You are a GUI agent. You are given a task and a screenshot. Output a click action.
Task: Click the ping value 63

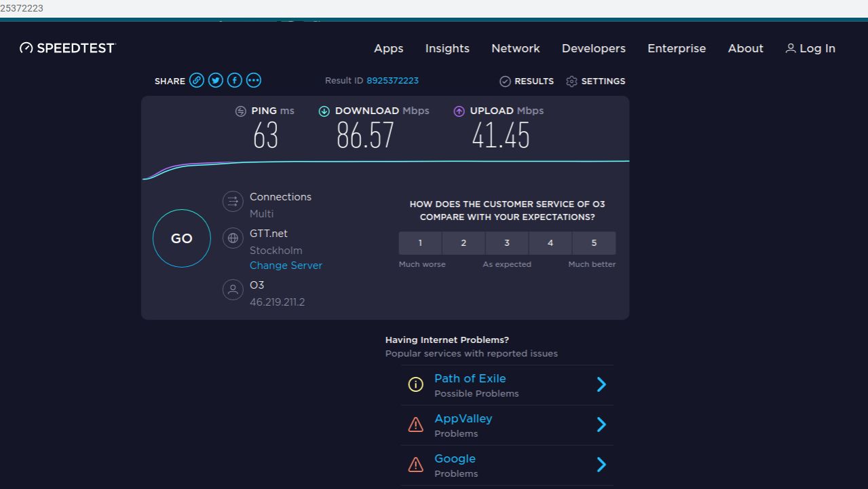pyautogui.click(x=265, y=136)
